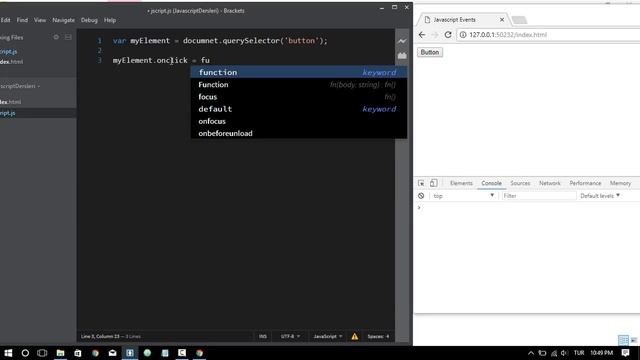Pick the 'focus' autocomplete suggestion

[299, 97]
